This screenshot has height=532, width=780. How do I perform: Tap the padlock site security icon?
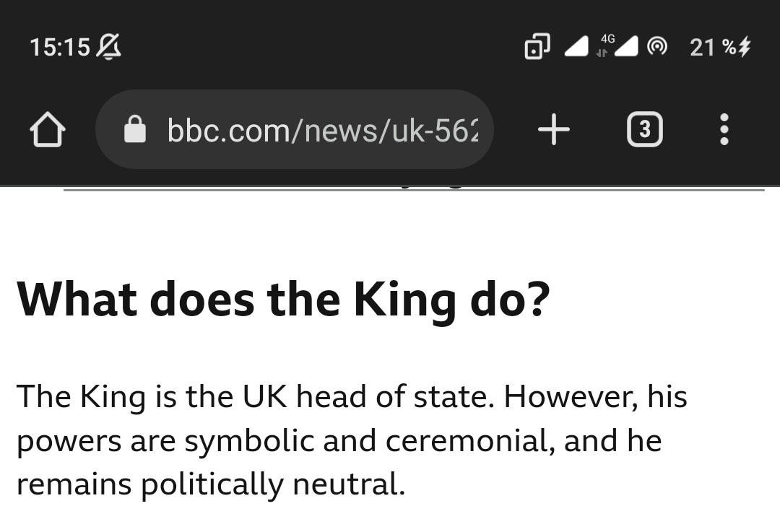135,131
